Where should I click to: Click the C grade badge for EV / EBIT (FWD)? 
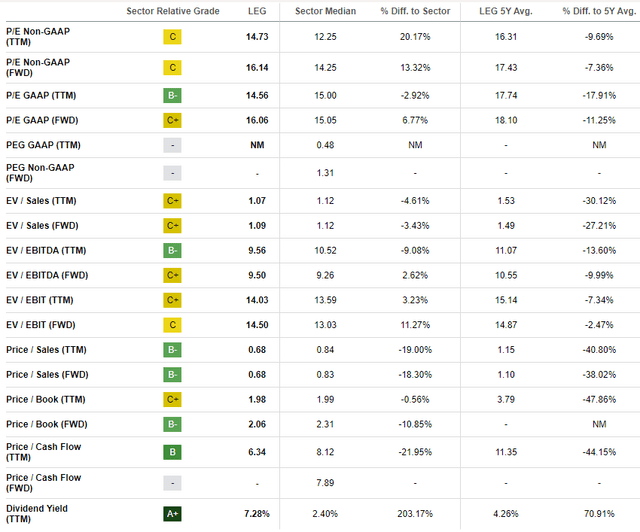173,325
